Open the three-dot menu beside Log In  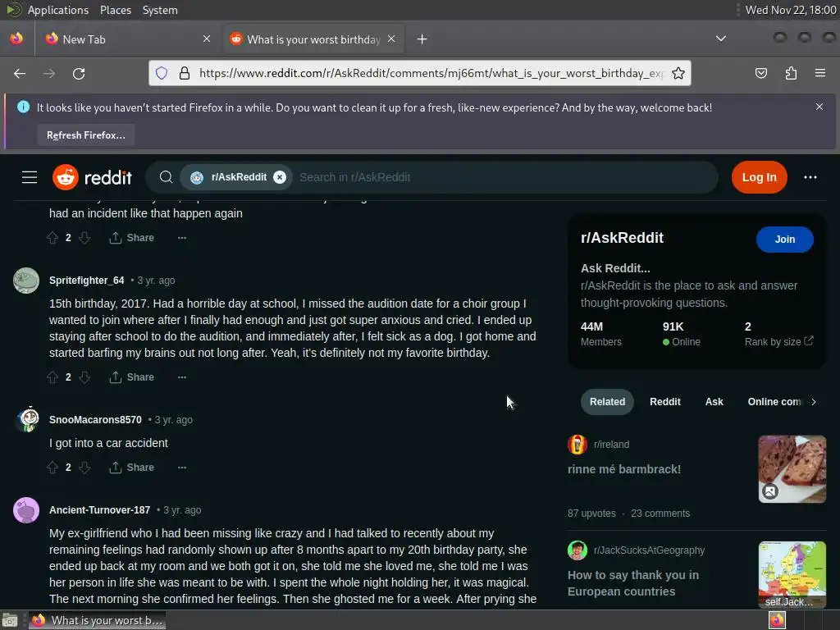tap(810, 177)
